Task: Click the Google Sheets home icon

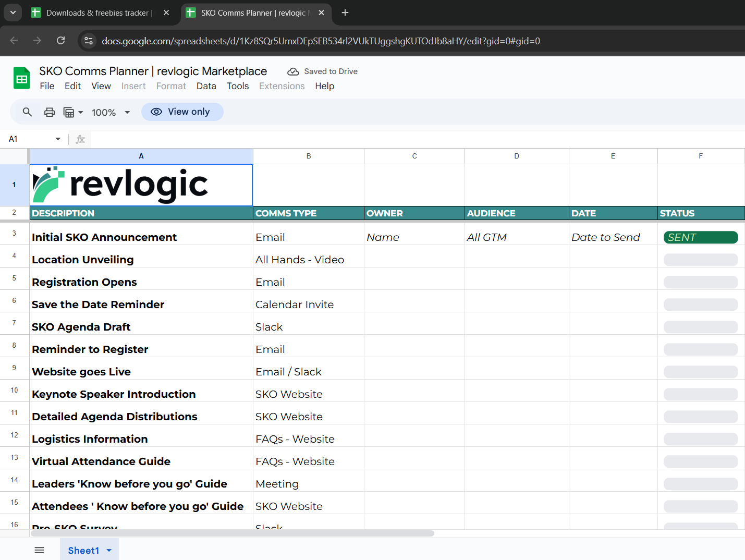Action: click(x=21, y=78)
